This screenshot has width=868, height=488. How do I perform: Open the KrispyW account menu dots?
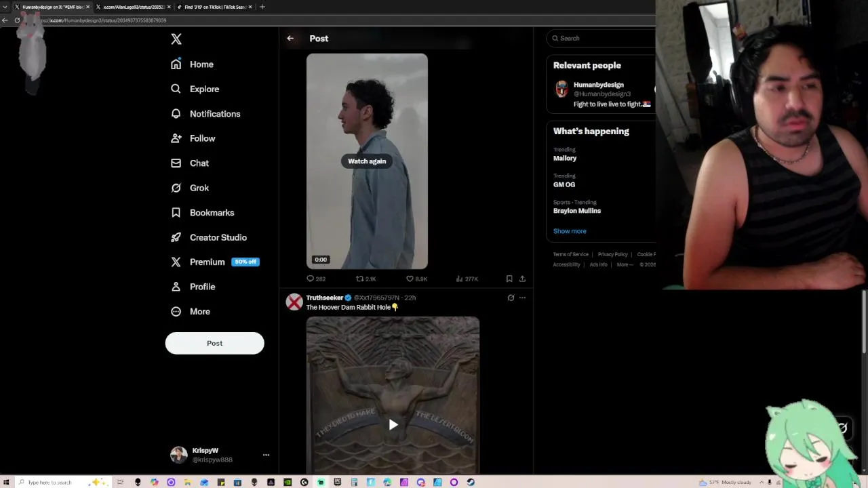click(266, 455)
